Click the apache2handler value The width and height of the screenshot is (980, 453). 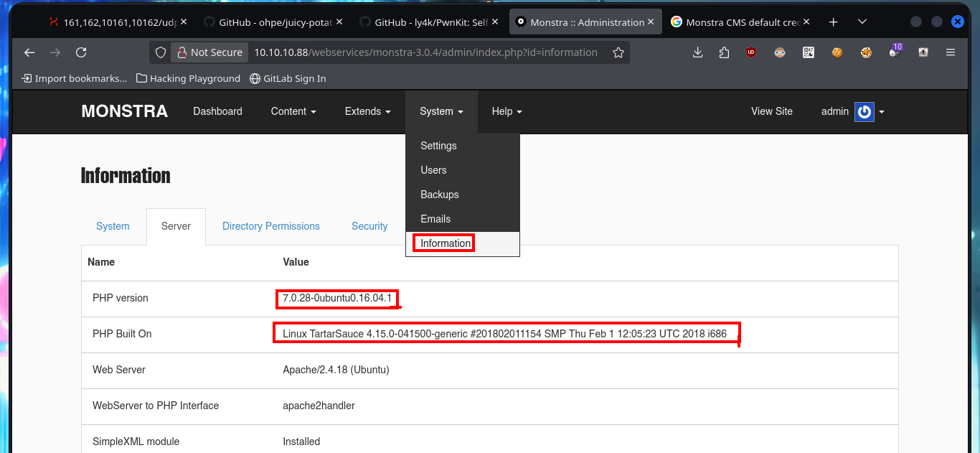click(319, 406)
